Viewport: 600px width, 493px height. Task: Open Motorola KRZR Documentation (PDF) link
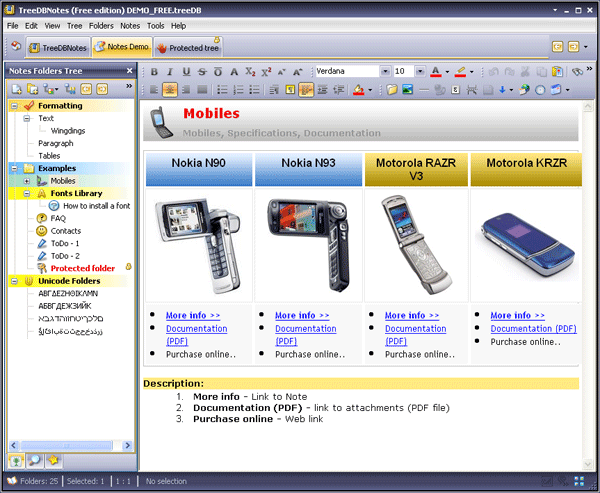point(533,329)
